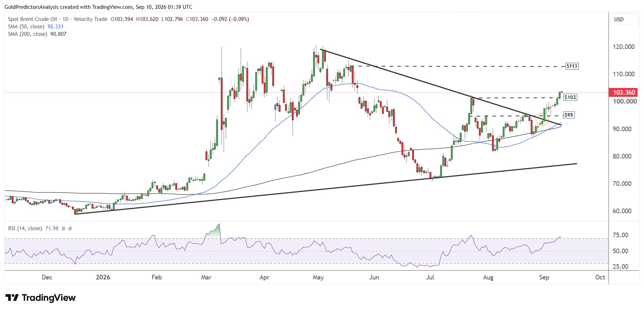
Task: Click the Jul label on time axis
Action: [430, 277]
